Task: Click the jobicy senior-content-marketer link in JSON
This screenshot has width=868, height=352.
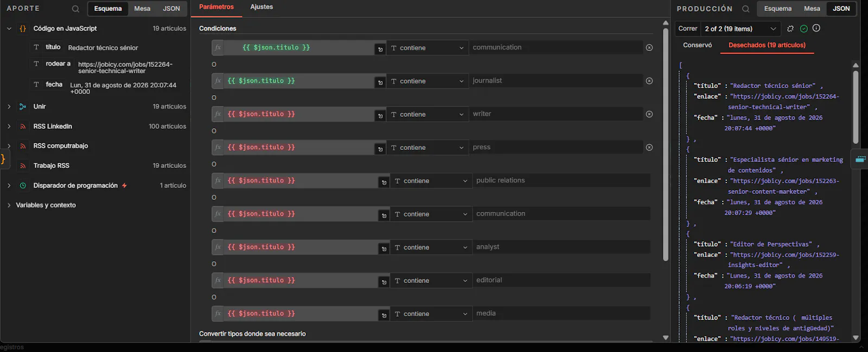Action: [x=783, y=186]
